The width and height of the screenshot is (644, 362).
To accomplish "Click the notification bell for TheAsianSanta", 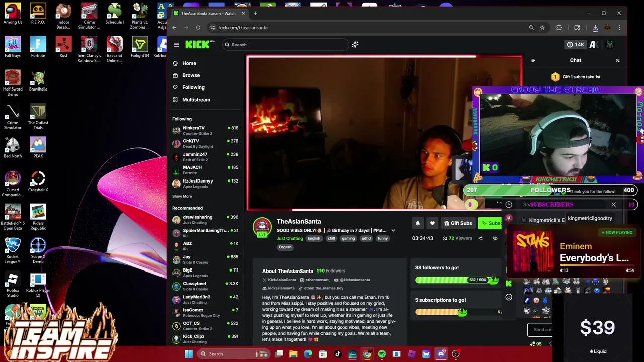I will (418, 223).
